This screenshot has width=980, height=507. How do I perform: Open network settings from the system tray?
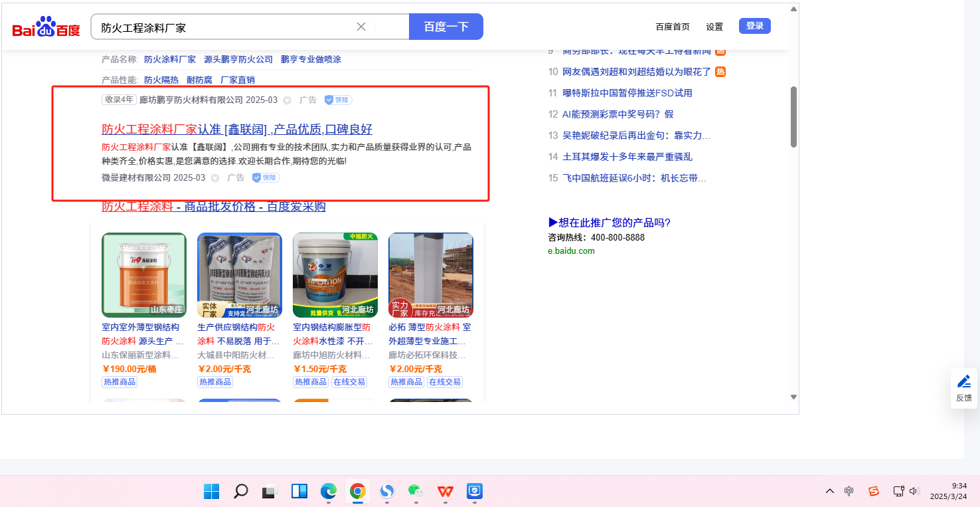click(x=898, y=491)
